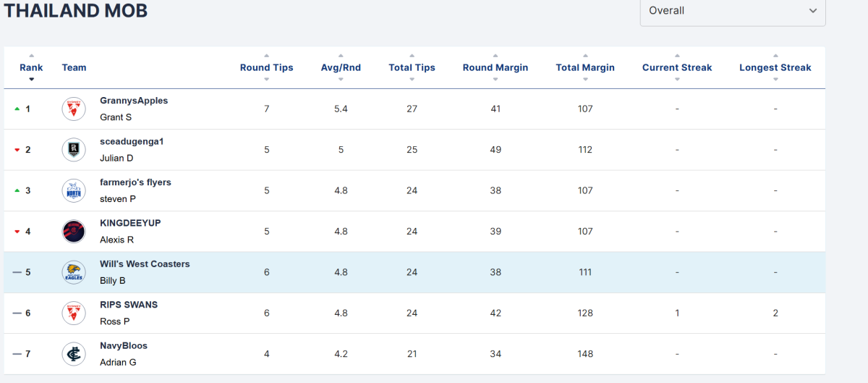Open the Overall dropdown selector
This screenshot has width=868, height=383.
click(x=733, y=11)
